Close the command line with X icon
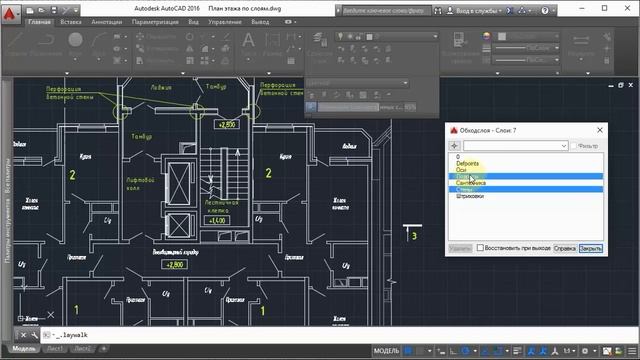640x360 pixels. (23, 335)
